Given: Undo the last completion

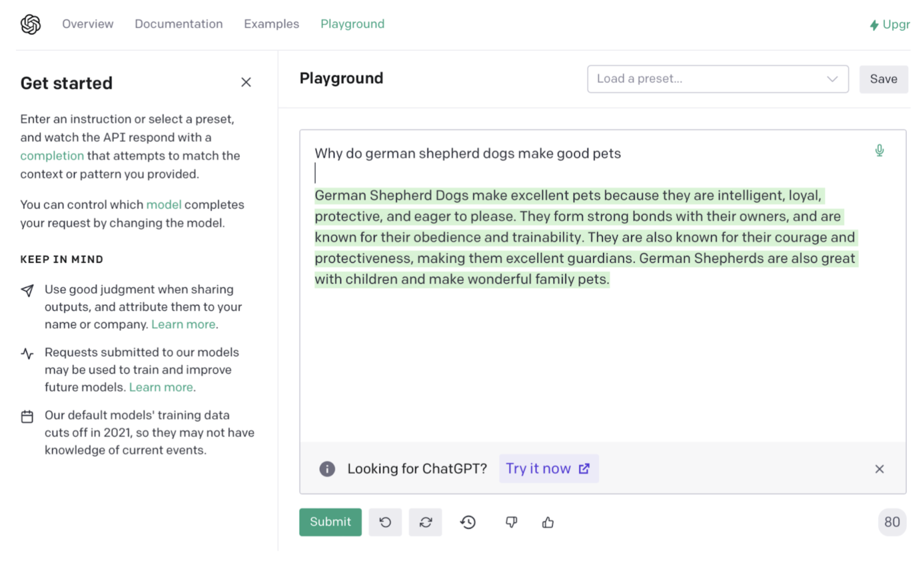Looking at the screenshot, I should pos(385,522).
